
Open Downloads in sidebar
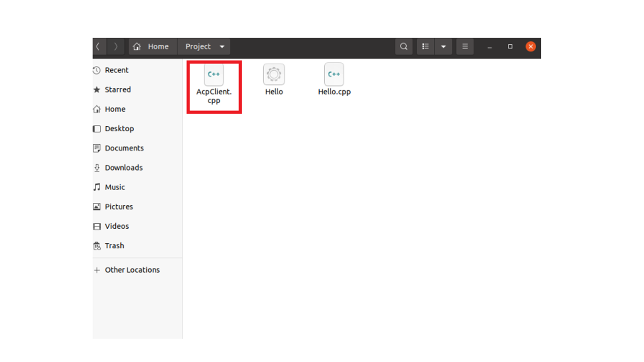123,168
